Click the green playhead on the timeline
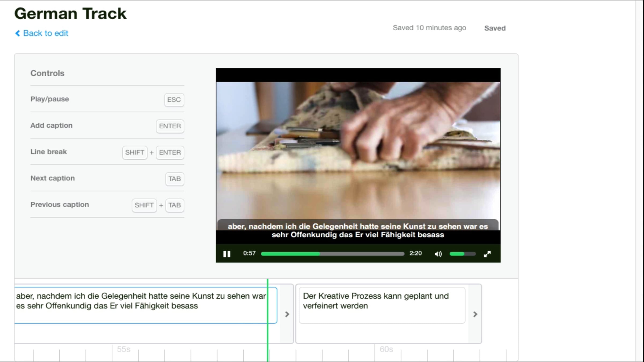This screenshot has width=644, height=362. click(x=268, y=335)
